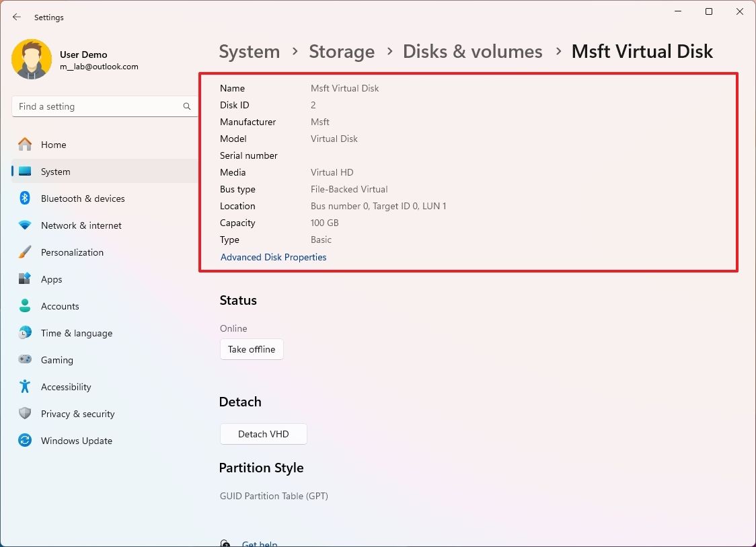Go back using the arrow button
The image size is (756, 547).
(x=16, y=17)
